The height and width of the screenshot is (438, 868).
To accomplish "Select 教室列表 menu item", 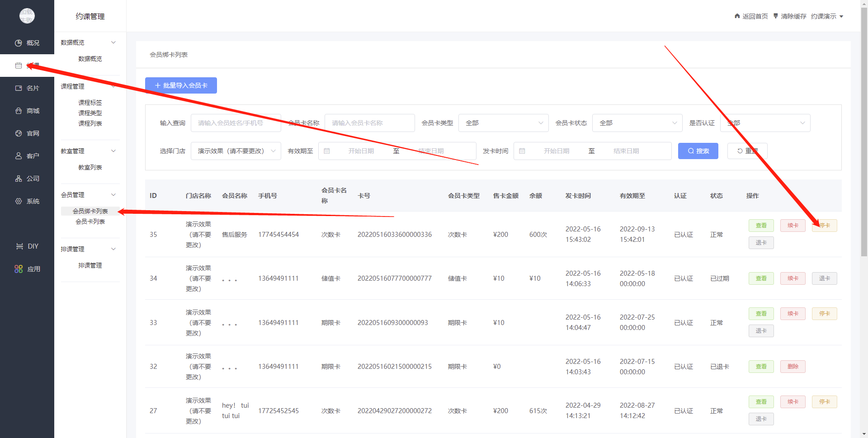I will point(90,167).
